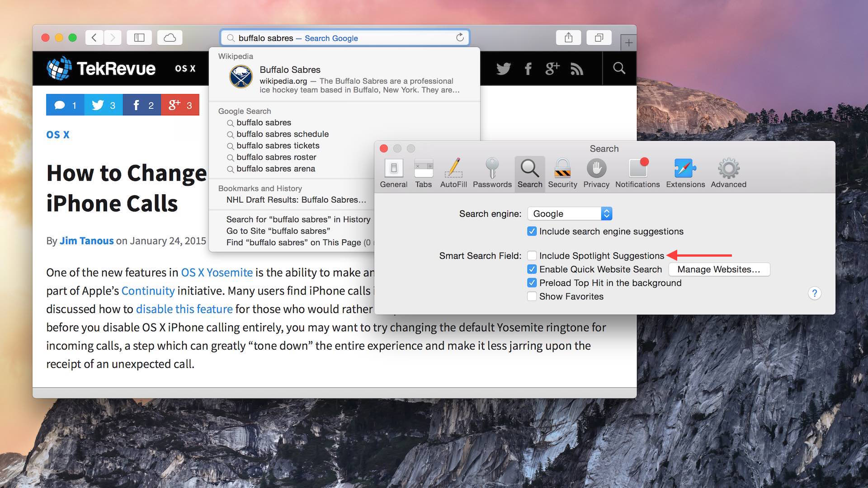Click the TekRevue wordmark text
Image resolution: width=868 pixels, height=488 pixels.
[116, 68]
